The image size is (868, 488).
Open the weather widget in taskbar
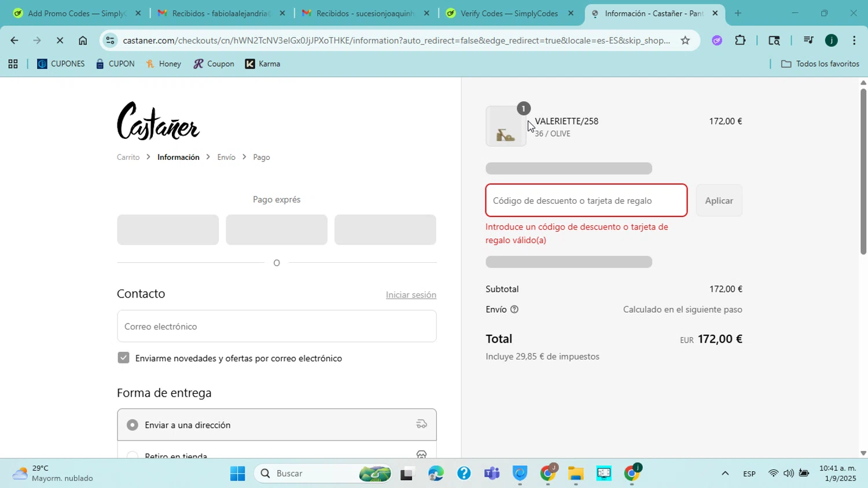point(53,474)
